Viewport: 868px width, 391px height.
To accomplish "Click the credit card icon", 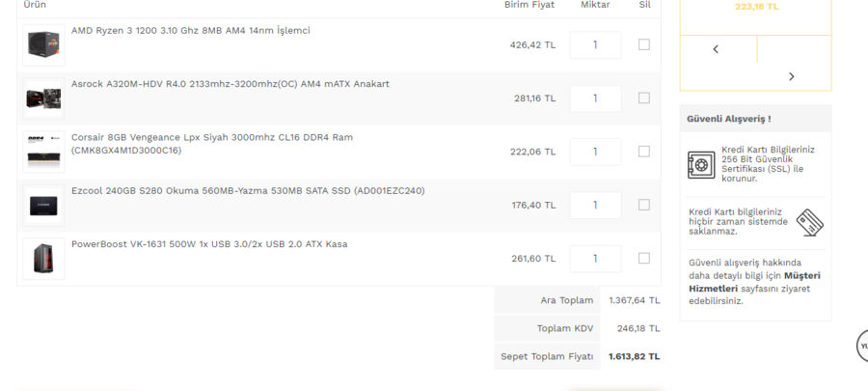I will click(x=810, y=223).
